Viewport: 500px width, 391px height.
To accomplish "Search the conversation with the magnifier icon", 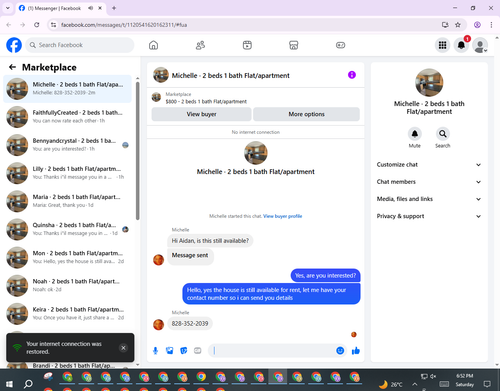I will coord(443,134).
